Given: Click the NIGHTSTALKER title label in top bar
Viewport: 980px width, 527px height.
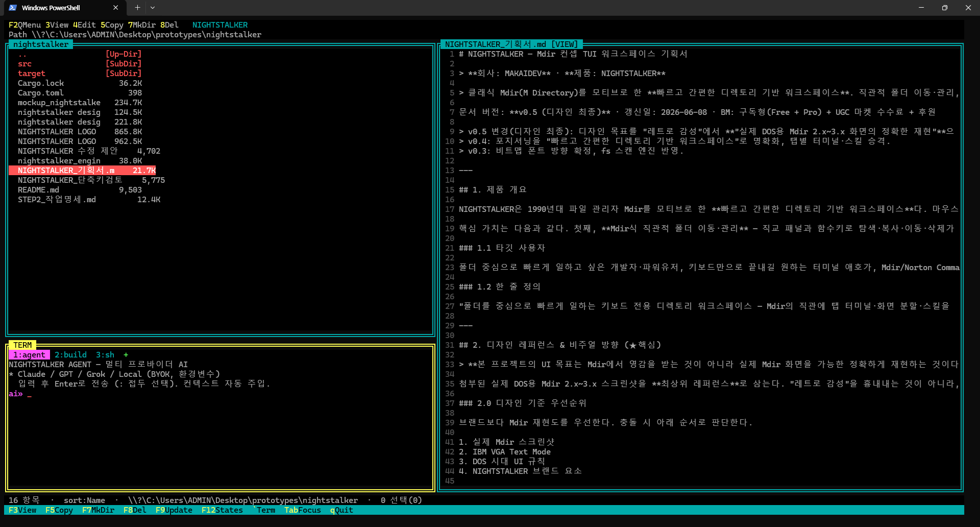Looking at the screenshot, I should [220, 25].
